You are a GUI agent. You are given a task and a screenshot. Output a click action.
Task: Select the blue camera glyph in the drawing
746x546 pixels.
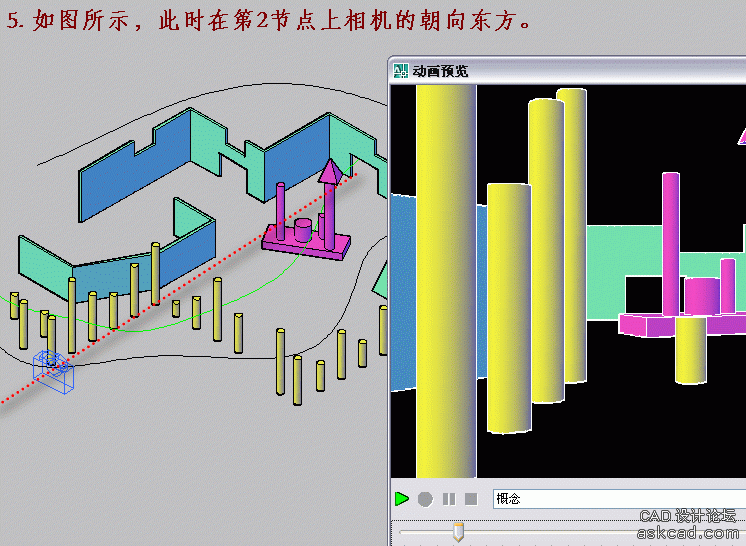coord(54,372)
